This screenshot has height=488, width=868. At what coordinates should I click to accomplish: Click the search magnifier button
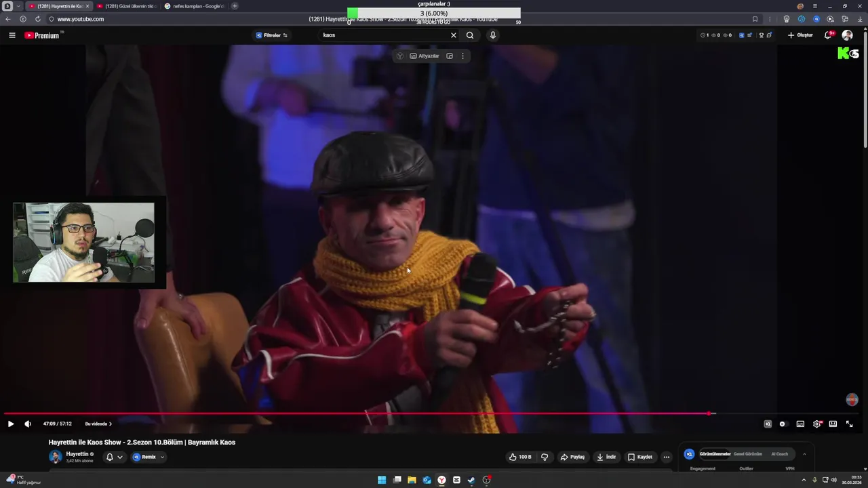(470, 35)
